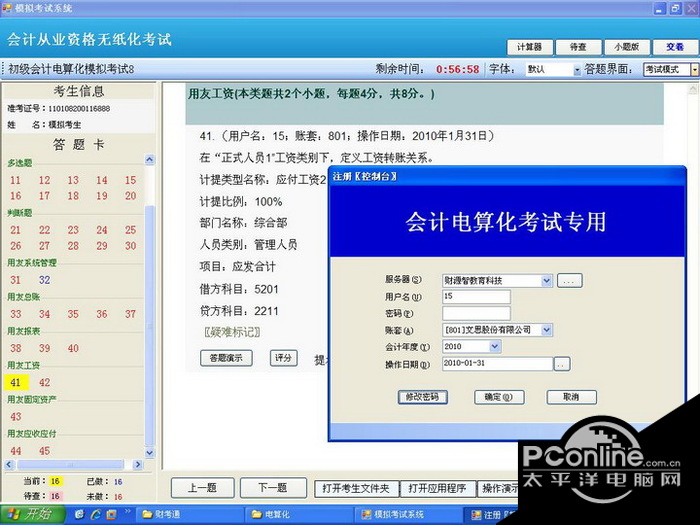Mark question with 疑难标记 link
Screen dimensions: 700x525
(x=232, y=333)
